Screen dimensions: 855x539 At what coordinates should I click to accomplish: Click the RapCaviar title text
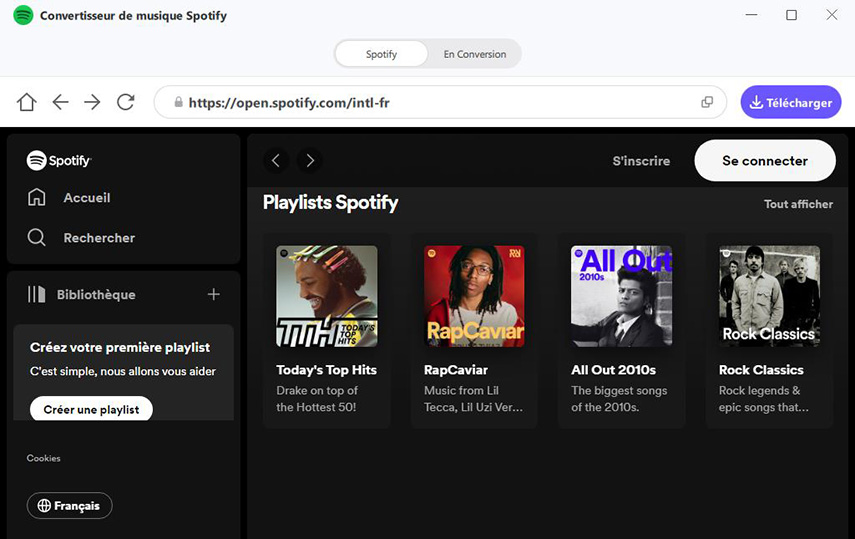(456, 370)
